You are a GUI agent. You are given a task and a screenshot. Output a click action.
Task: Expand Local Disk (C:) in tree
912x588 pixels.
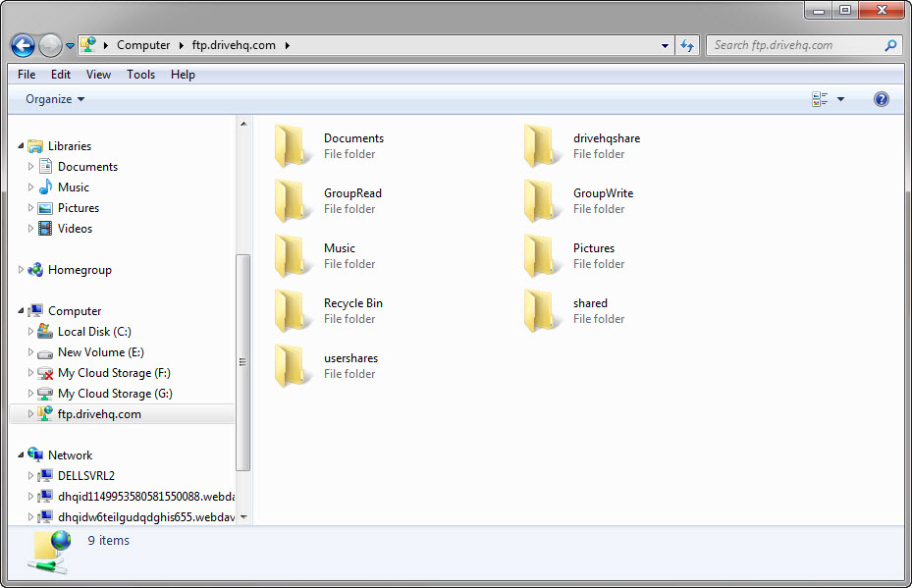31,332
